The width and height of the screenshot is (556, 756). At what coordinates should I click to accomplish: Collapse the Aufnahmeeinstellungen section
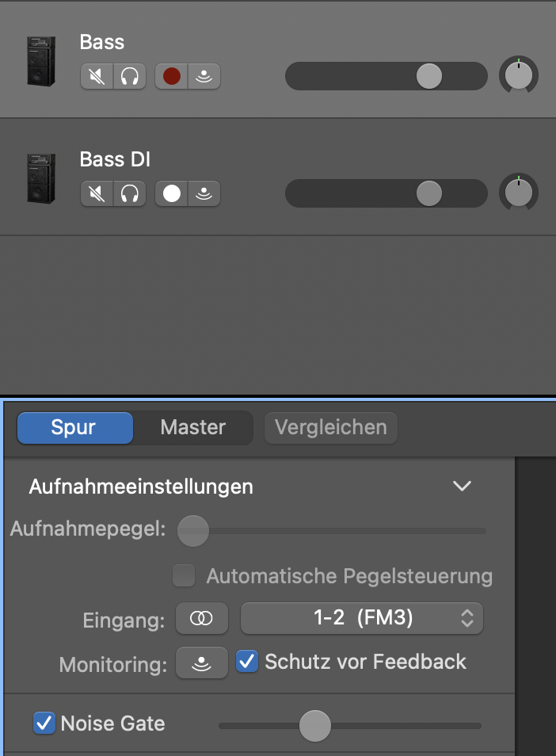pos(462,487)
